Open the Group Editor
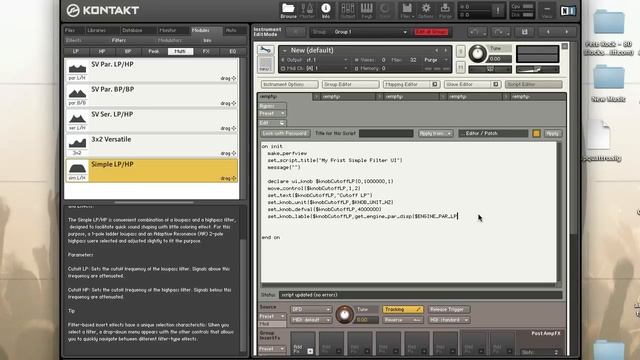 point(350,84)
